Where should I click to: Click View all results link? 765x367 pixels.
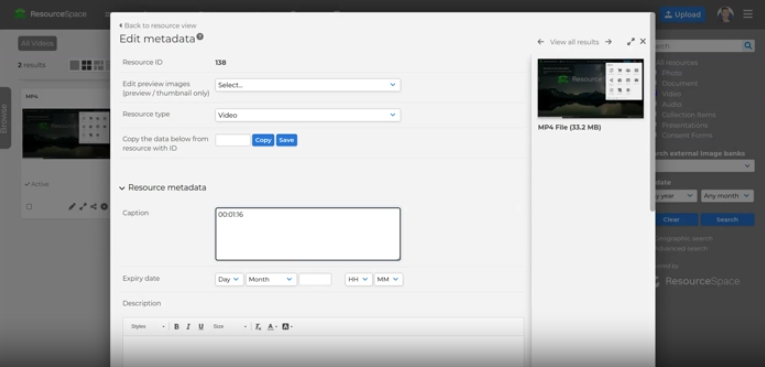[x=574, y=42]
